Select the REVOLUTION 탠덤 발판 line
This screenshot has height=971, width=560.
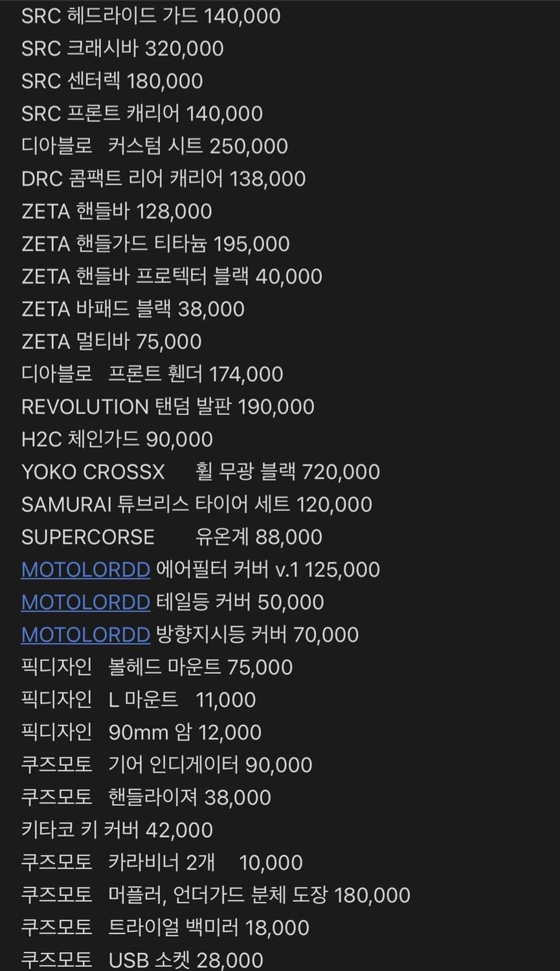point(168,407)
